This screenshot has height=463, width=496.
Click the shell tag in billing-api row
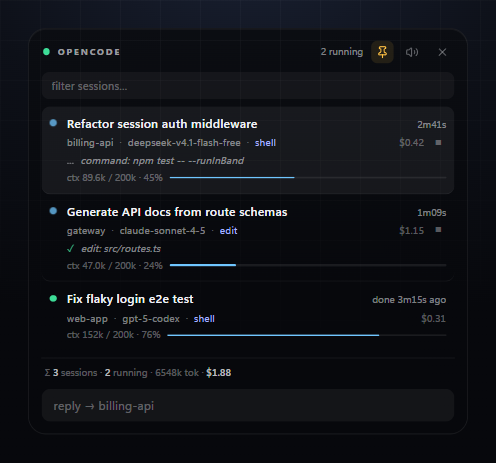pos(265,143)
